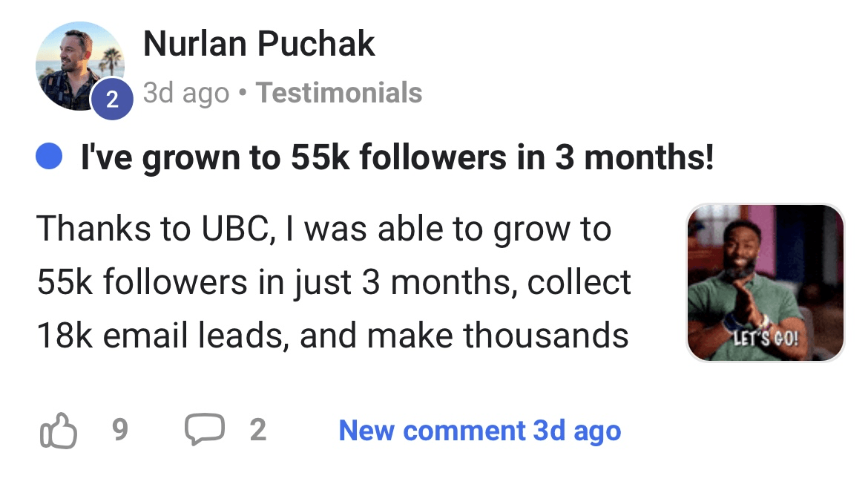Open Nurlan Puchak's profile name link
Image resolution: width=868 pixels, height=496 pixels.
tap(259, 44)
